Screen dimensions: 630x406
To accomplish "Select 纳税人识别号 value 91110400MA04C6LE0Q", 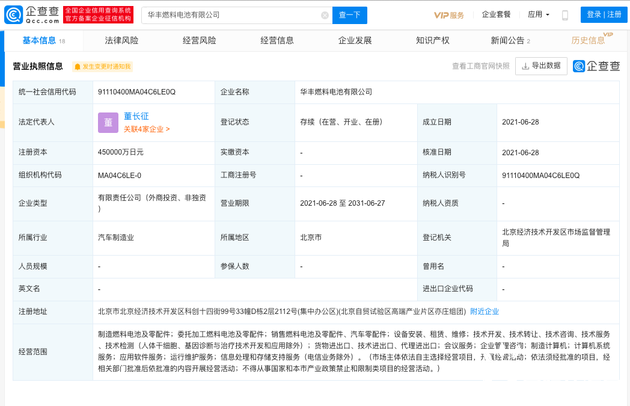I will pyautogui.click(x=541, y=175).
